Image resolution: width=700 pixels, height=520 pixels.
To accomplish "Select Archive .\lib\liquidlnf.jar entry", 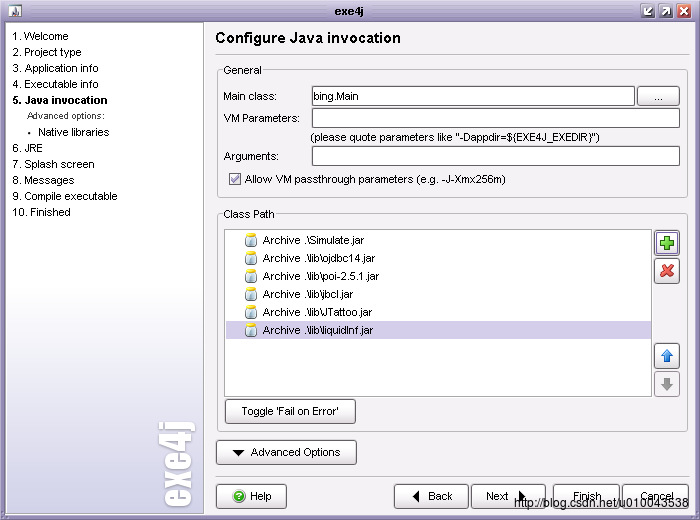I will [x=438, y=330].
